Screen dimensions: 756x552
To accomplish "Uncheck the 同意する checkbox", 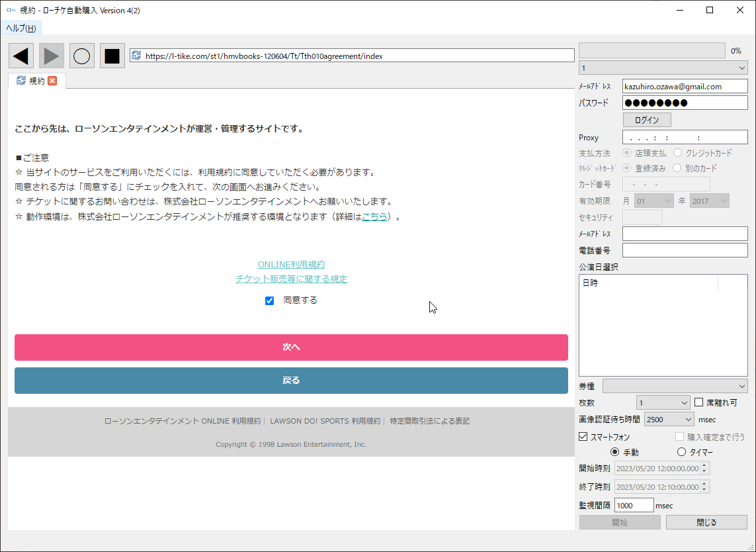I will [x=269, y=300].
